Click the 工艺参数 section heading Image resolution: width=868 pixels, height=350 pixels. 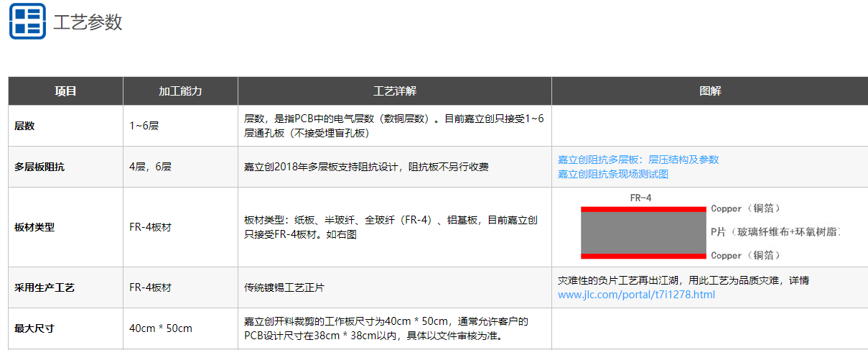coord(88,22)
